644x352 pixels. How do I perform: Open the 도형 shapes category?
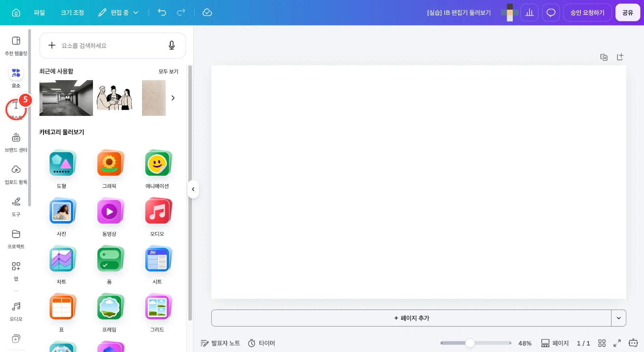point(62,169)
